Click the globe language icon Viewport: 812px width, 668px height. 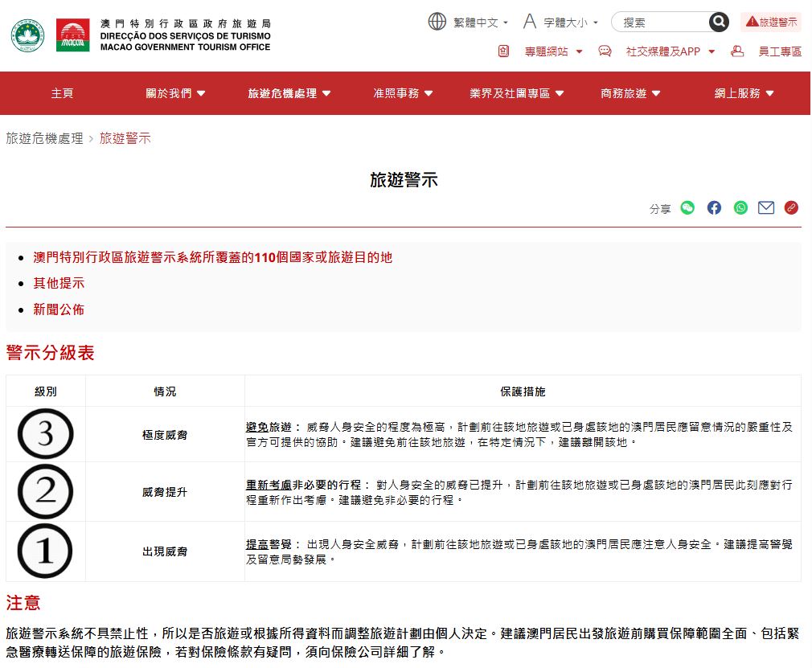(438, 22)
